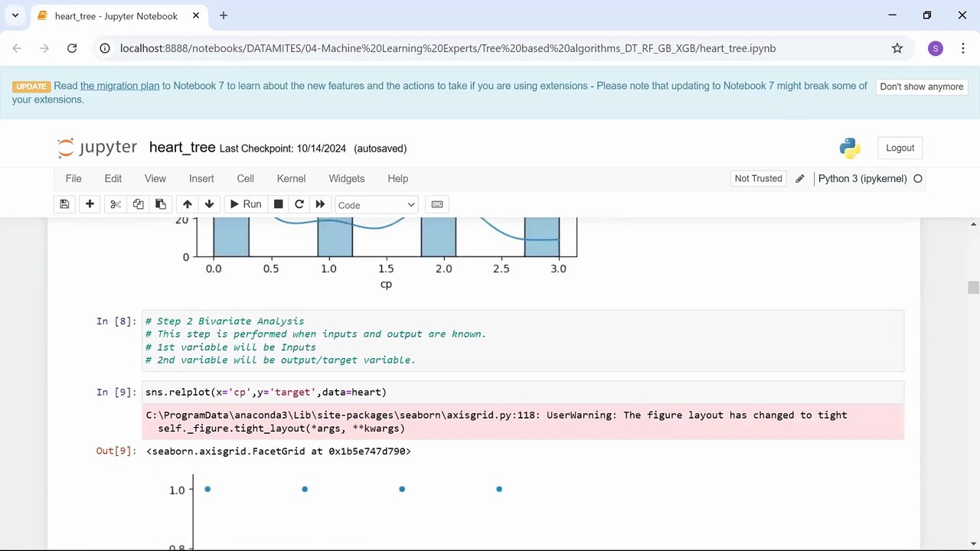980x551 pixels.
Task: Restart the kernel icon
Action: point(299,204)
